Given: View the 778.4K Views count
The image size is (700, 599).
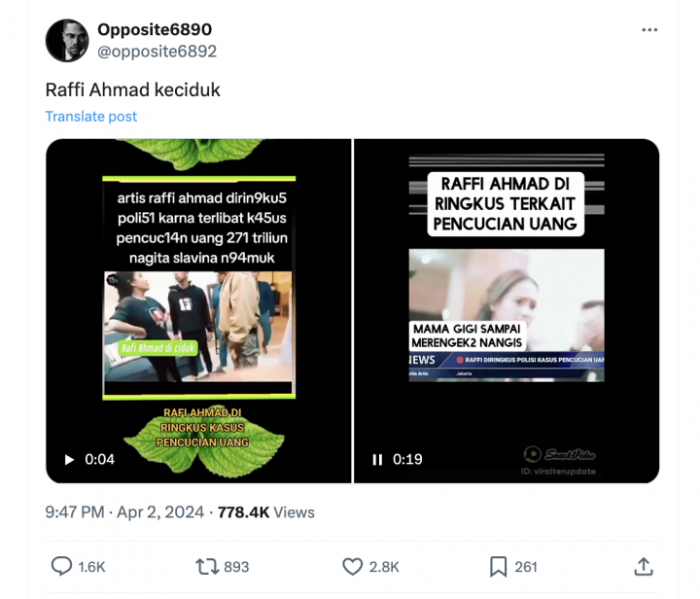Looking at the screenshot, I should (x=266, y=511).
